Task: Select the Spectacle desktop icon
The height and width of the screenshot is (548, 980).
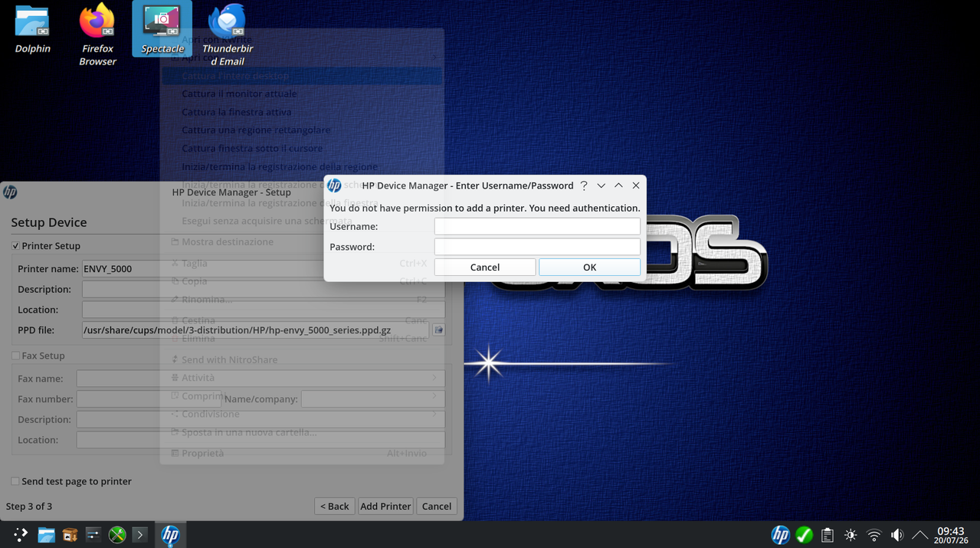Action: [x=162, y=29]
